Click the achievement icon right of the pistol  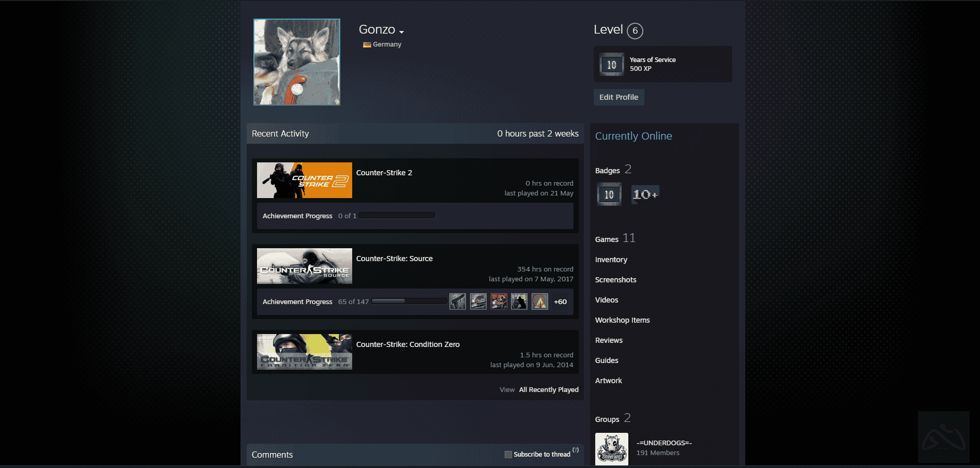(x=478, y=301)
